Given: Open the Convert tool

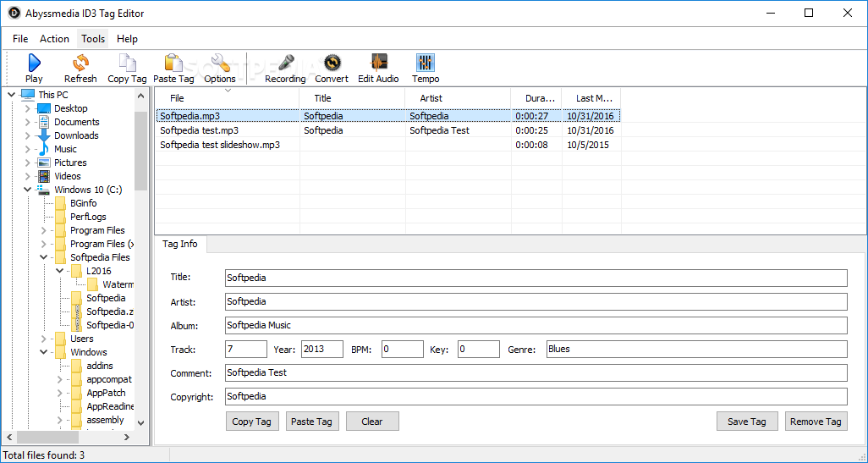Looking at the screenshot, I should [x=332, y=69].
